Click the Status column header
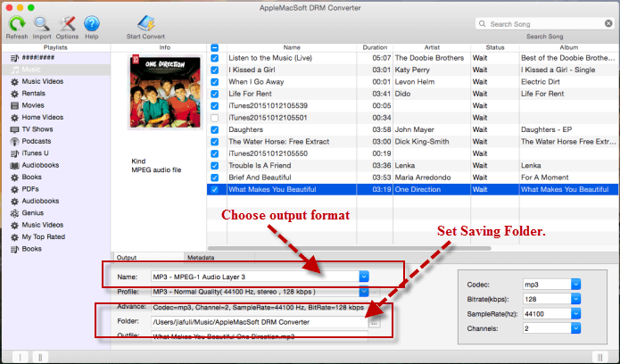Viewport: 620px width, 364px height. (x=495, y=47)
